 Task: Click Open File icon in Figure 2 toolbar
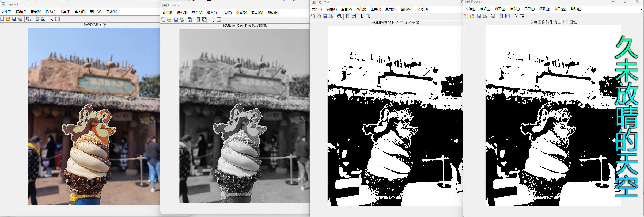pos(169,20)
